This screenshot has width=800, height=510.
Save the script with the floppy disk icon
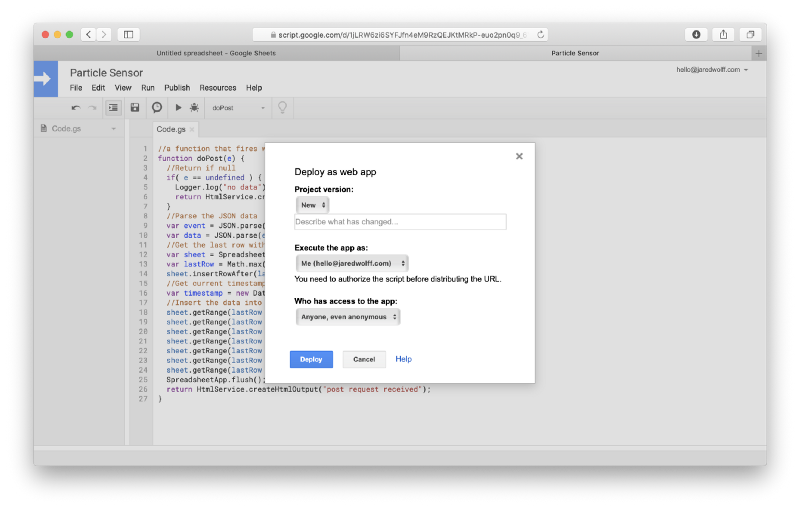click(x=135, y=108)
